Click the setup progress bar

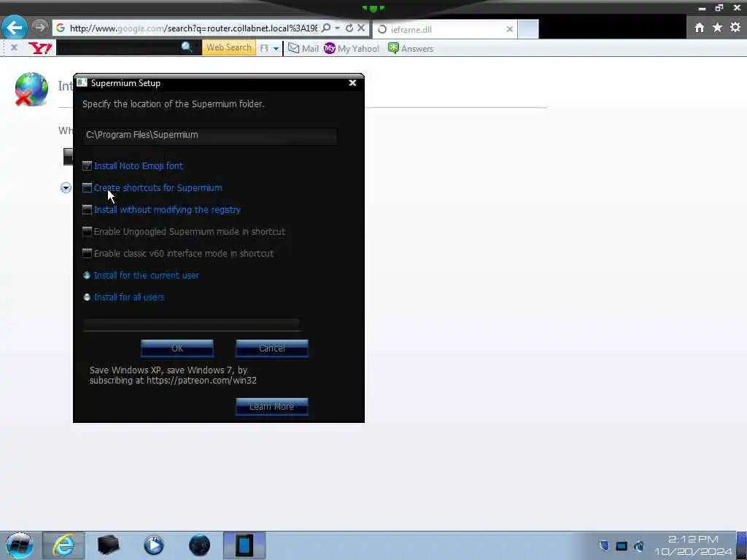click(192, 324)
